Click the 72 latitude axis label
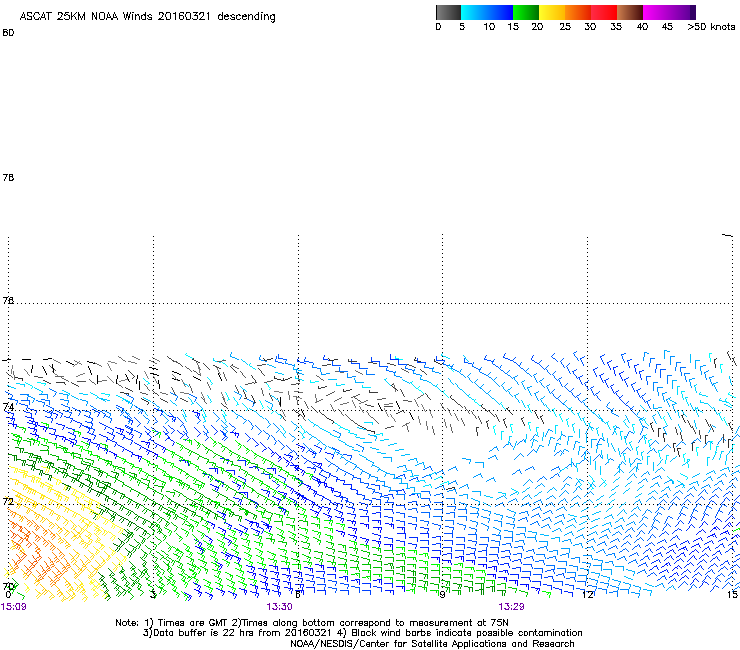740x650 pixels. (8, 501)
